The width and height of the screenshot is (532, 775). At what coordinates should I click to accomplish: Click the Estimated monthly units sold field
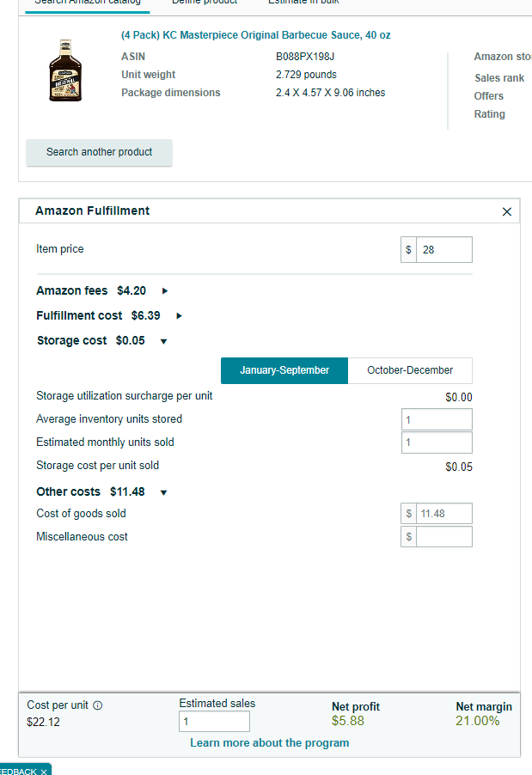coord(437,442)
